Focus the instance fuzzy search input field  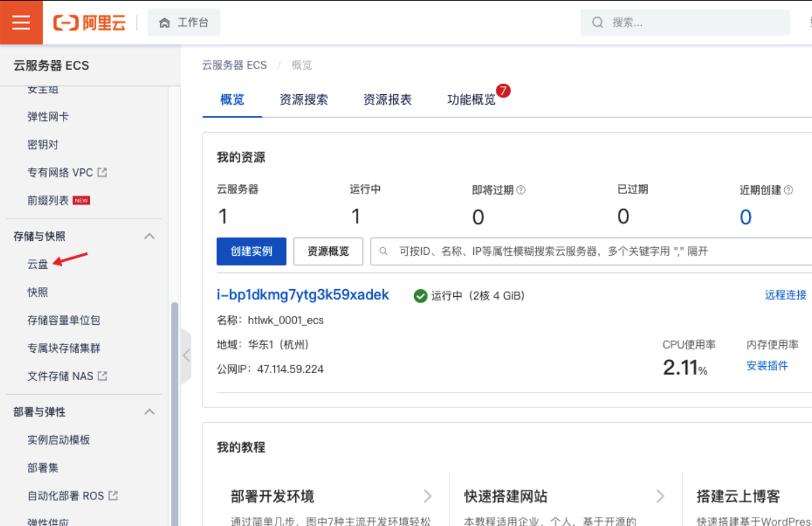[591, 251]
